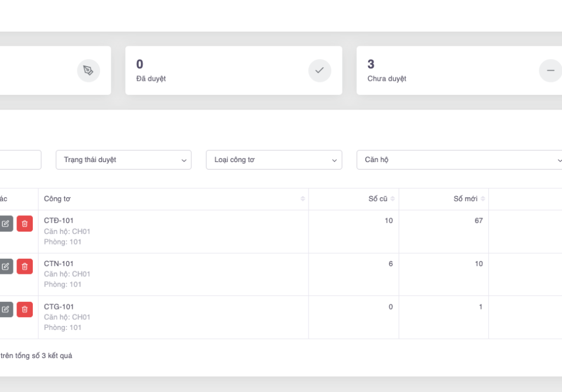Expand the Loại công tơ dropdown
This screenshot has height=392, width=562.
click(274, 160)
